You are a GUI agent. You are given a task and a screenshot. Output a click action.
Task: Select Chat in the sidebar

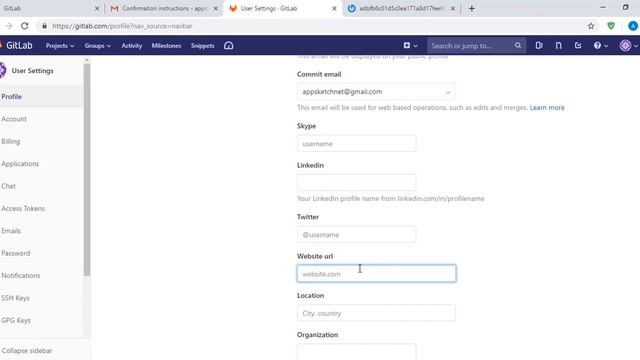coord(42,186)
